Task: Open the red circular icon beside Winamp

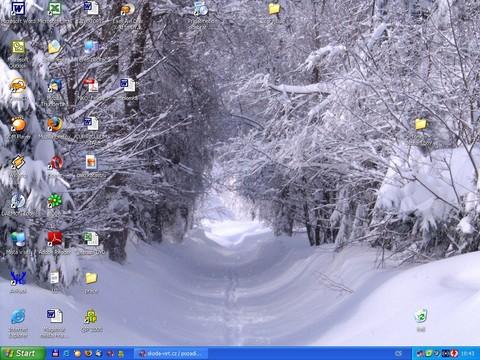Action: 56,163
